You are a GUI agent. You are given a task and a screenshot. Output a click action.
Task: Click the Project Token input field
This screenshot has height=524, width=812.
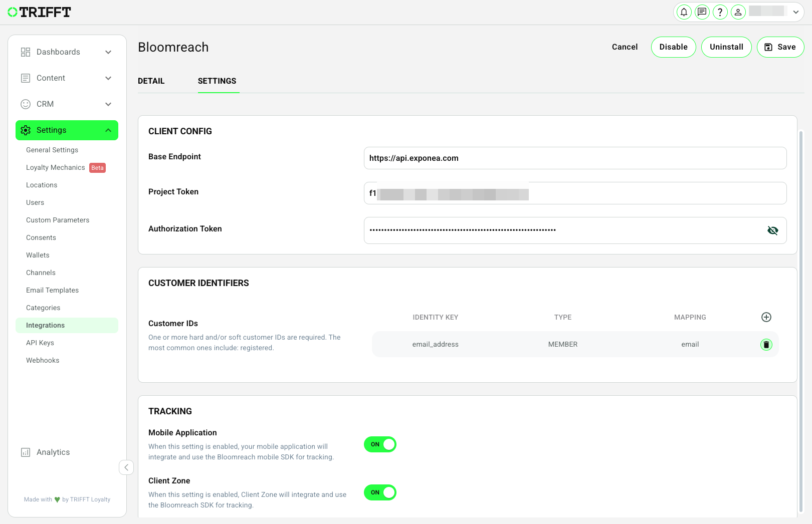click(x=575, y=193)
